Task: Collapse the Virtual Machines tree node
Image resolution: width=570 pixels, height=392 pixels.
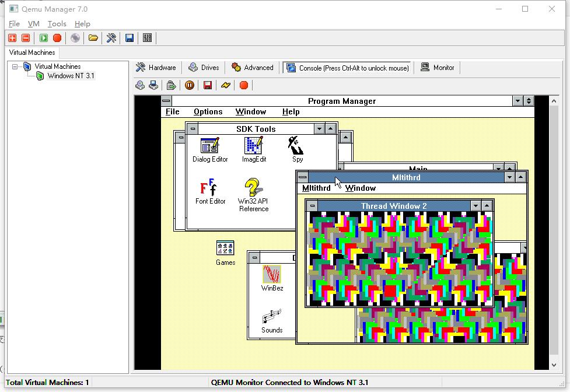Action: pos(15,66)
